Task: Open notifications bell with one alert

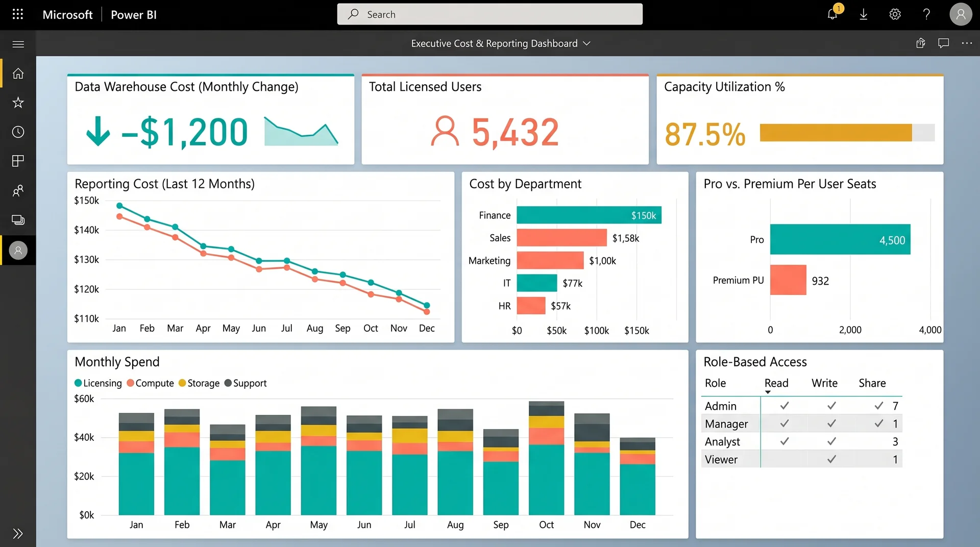Action: (832, 14)
